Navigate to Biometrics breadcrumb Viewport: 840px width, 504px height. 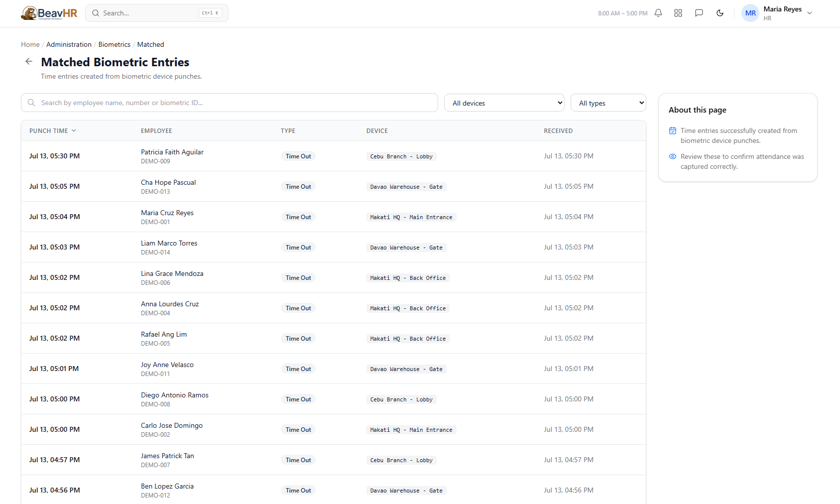click(115, 44)
